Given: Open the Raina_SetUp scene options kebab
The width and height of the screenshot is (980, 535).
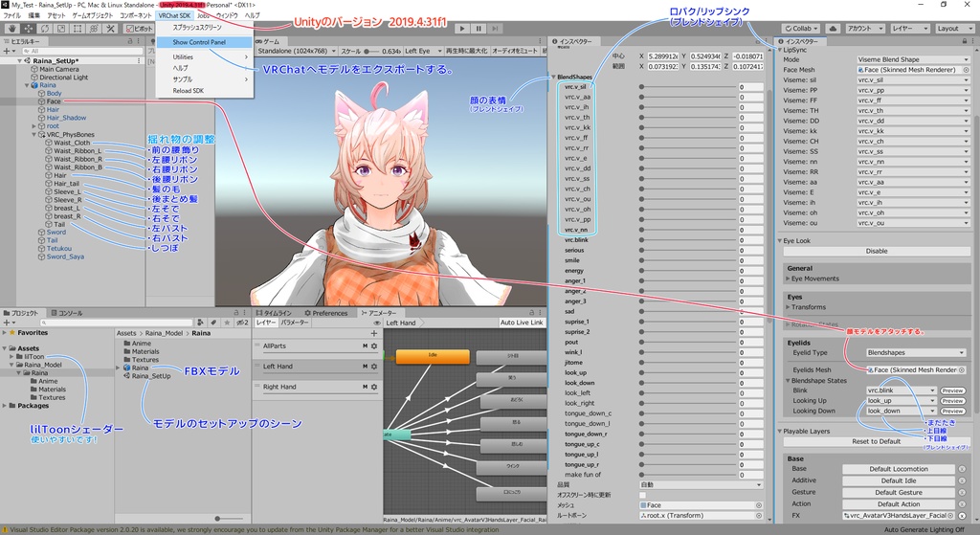Looking at the screenshot, I should (139, 60).
